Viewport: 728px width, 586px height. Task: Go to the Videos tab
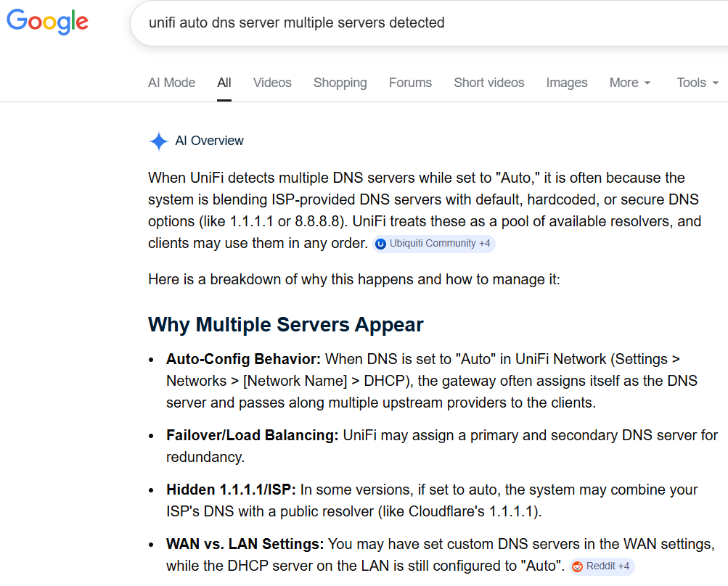pyautogui.click(x=272, y=83)
